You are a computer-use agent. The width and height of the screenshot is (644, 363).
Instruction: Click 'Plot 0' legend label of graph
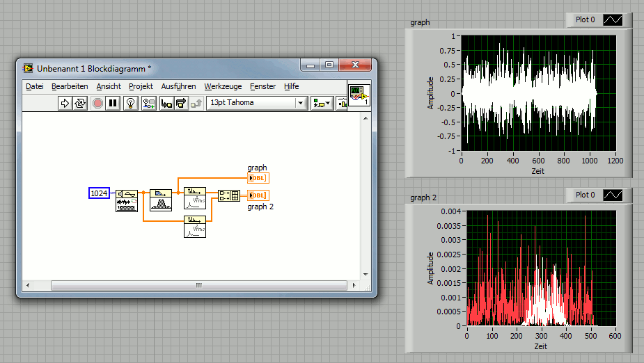[x=585, y=19]
